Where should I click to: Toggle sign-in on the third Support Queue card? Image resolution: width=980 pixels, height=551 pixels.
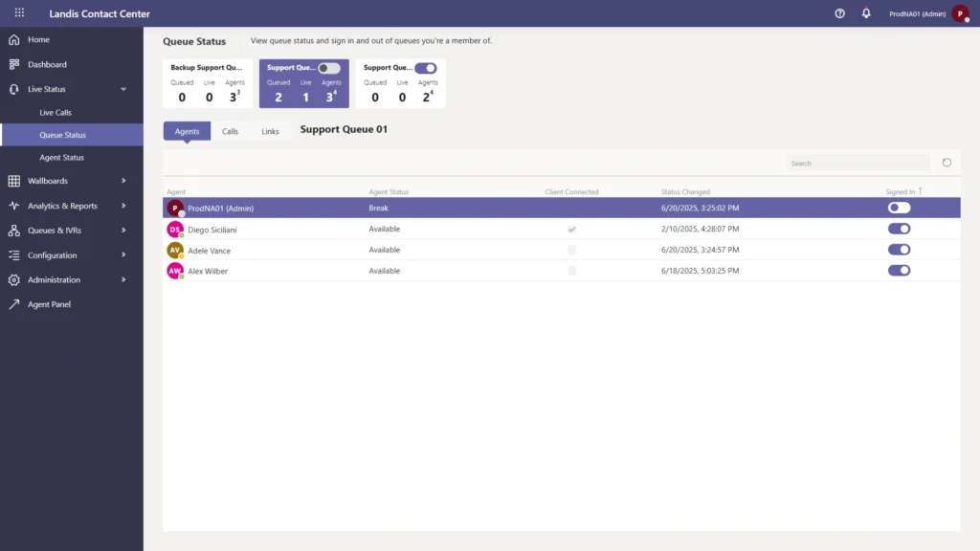coord(426,68)
